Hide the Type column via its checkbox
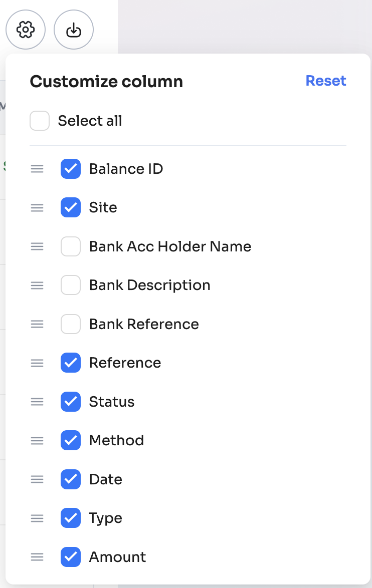The width and height of the screenshot is (372, 588). tap(71, 518)
